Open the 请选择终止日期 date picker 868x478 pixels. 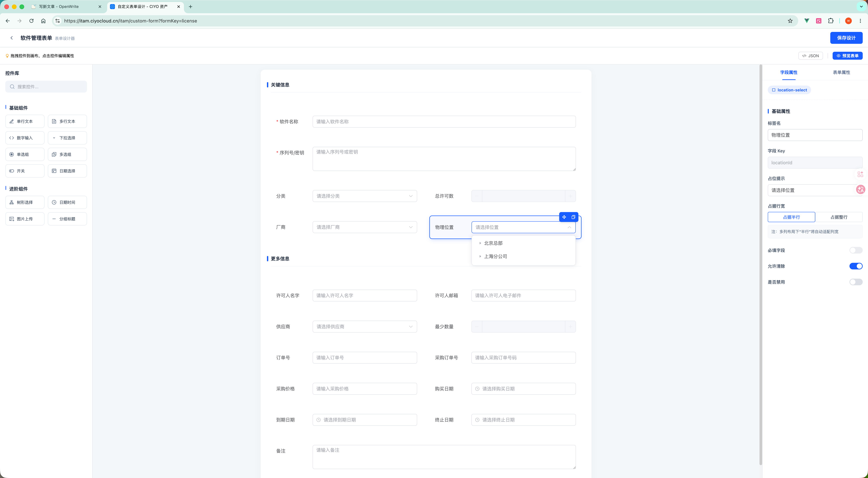[523, 420]
